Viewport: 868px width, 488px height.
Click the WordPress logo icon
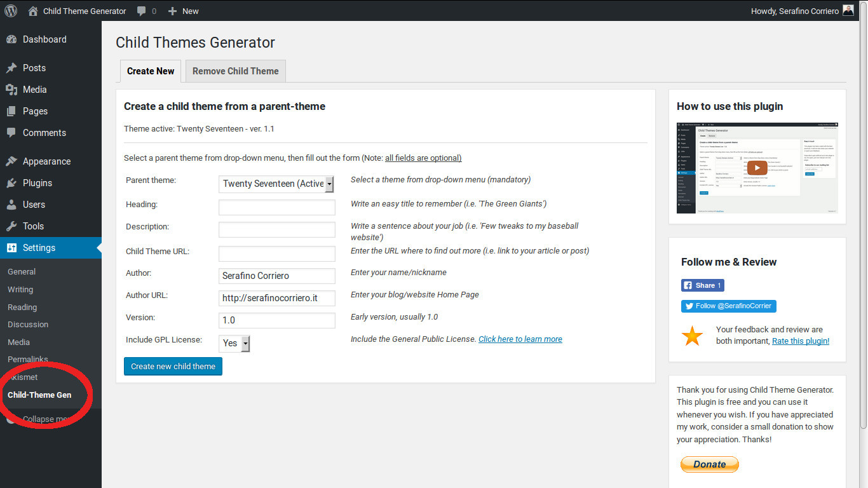tap(11, 11)
